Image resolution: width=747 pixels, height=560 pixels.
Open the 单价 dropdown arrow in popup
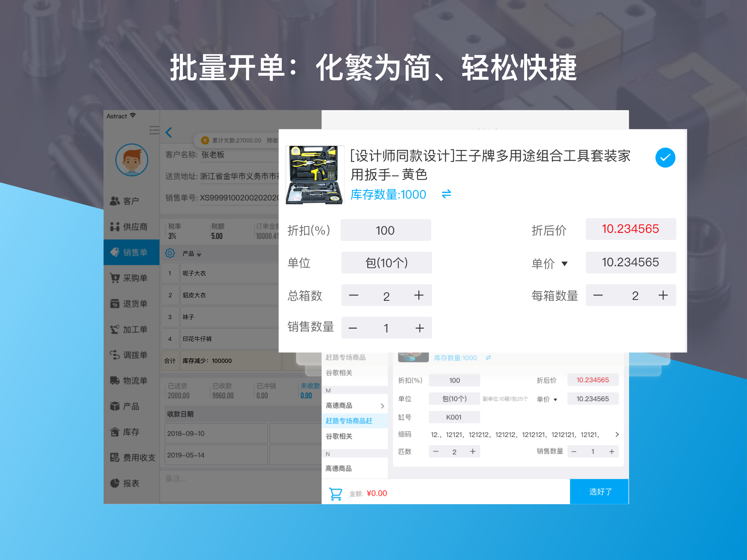tap(564, 263)
